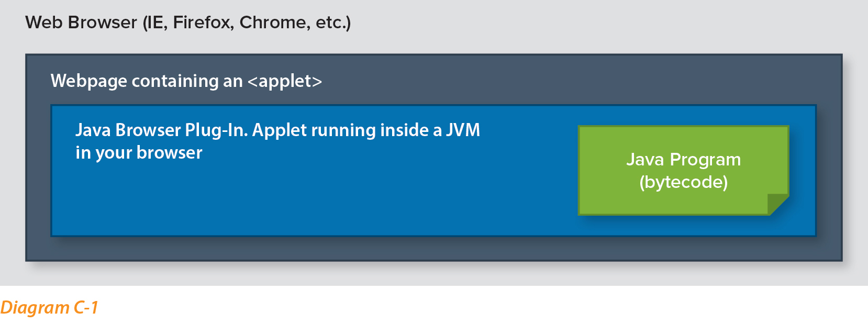Click the text 'in your browser'
Screen dimensions: 868x323
pyautogui.click(x=139, y=153)
